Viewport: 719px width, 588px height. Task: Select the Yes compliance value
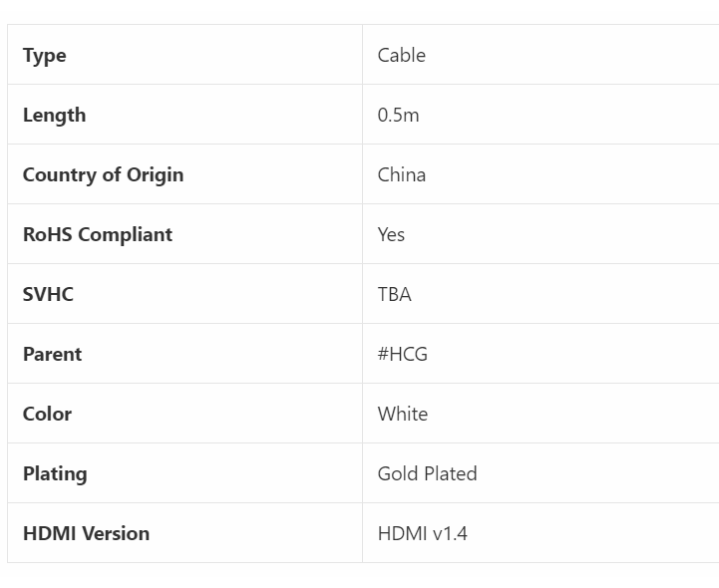pos(391,234)
